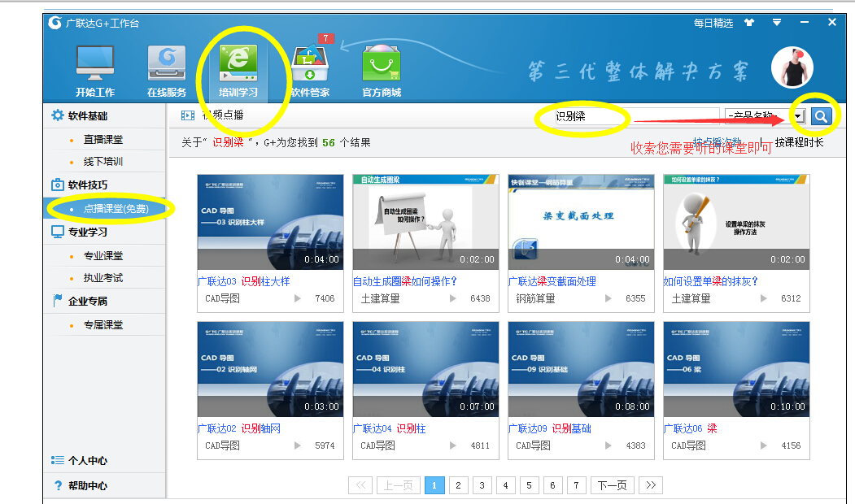The height and width of the screenshot is (504, 855).
Task: Sort results by 按课程时长
Action: 799,142
